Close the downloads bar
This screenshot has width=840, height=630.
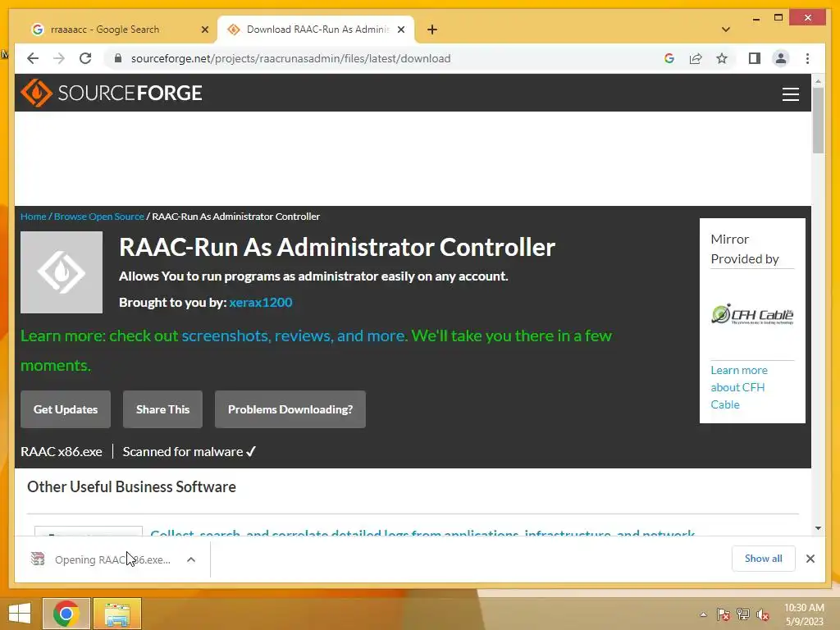tap(810, 559)
